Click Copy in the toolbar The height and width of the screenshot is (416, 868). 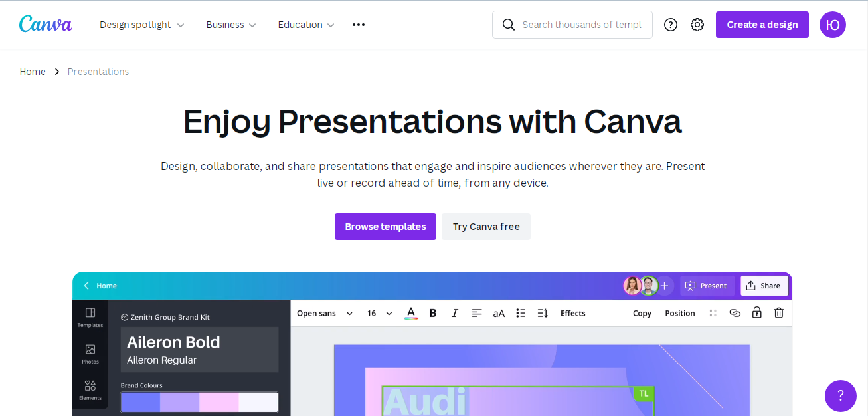tap(642, 313)
